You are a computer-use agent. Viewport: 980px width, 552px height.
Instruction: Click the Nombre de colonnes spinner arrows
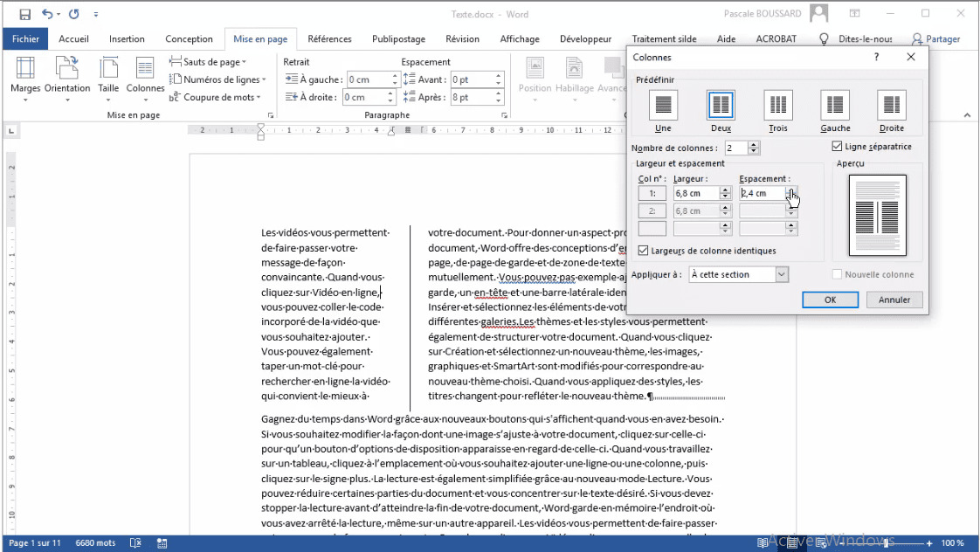click(753, 148)
